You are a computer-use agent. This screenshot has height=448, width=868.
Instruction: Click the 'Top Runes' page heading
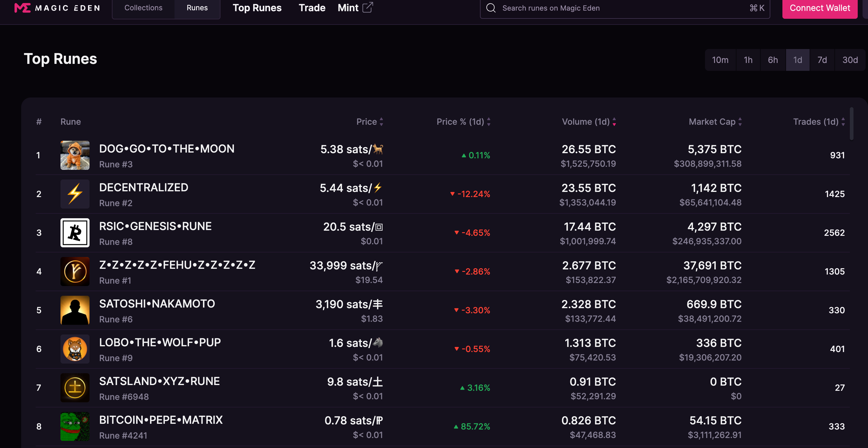[60, 59]
